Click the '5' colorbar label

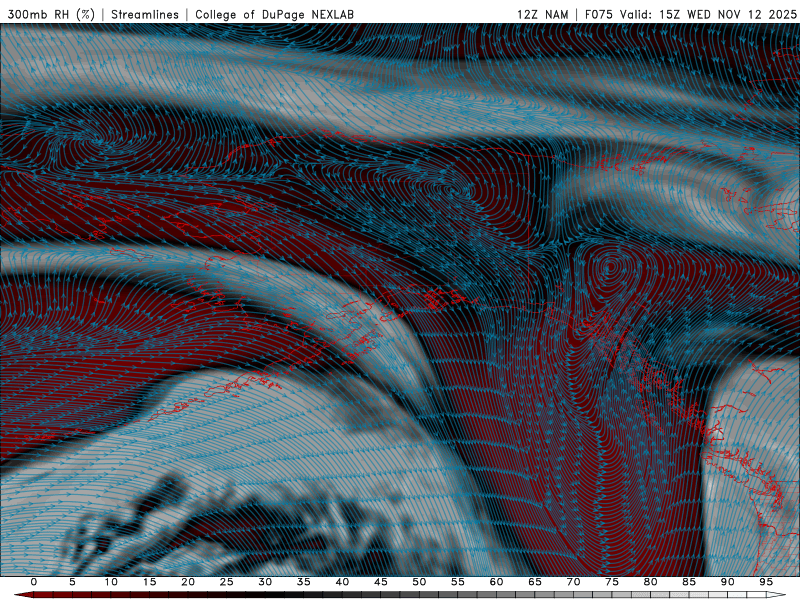72,582
